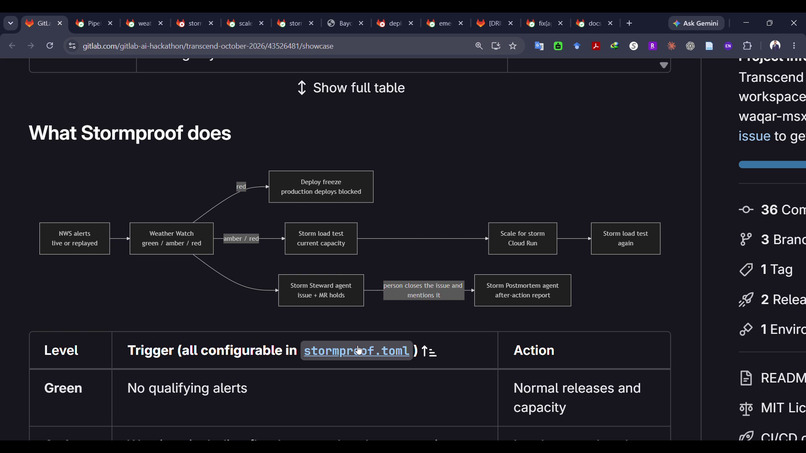
Task: Open site information icon in address bar
Action: (x=72, y=46)
